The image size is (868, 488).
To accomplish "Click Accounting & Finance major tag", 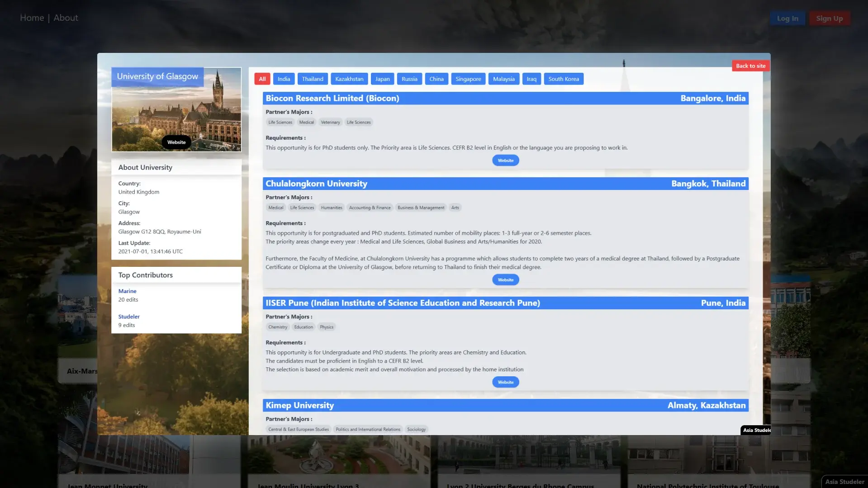I will pyautogui.click(x=370, y=208).
